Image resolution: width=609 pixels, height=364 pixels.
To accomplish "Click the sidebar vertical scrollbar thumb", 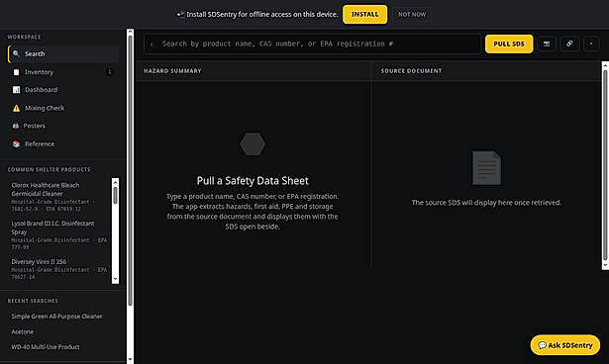I will [x=130, y=170].
